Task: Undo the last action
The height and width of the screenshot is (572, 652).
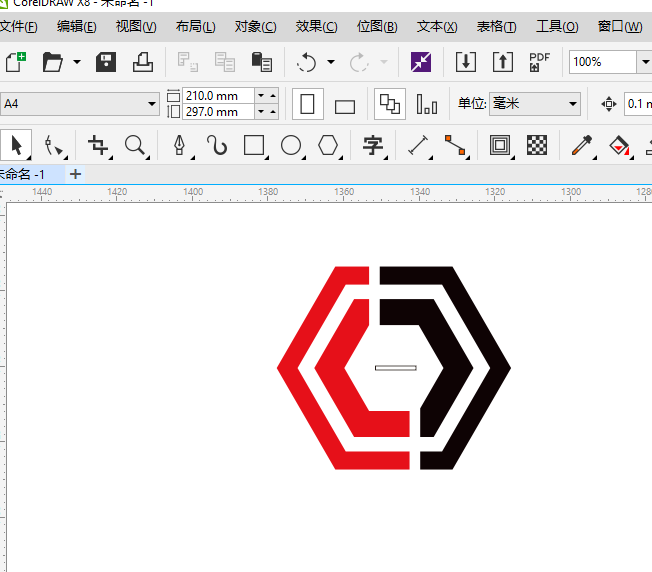Action: click(306, 62)
